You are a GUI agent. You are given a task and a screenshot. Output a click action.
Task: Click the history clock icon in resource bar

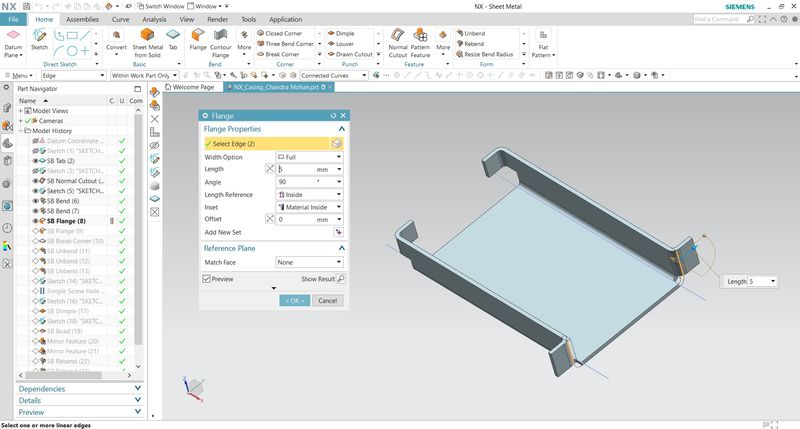(x=7, y=228)
